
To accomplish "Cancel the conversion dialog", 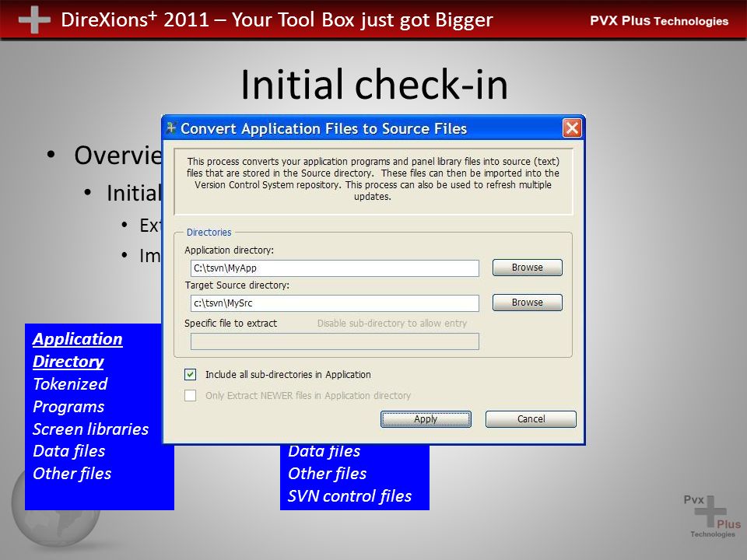I will tap(531, 419).
